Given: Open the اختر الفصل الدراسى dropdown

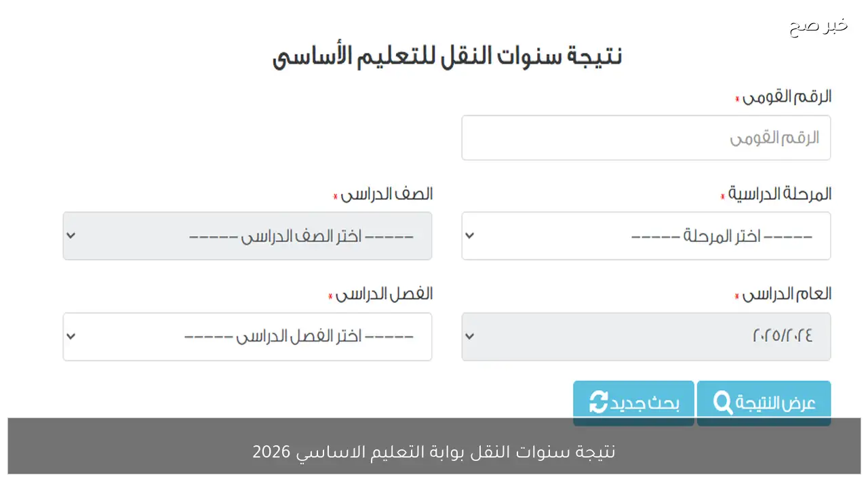Looking at the screenshot, I should [248, 336].
